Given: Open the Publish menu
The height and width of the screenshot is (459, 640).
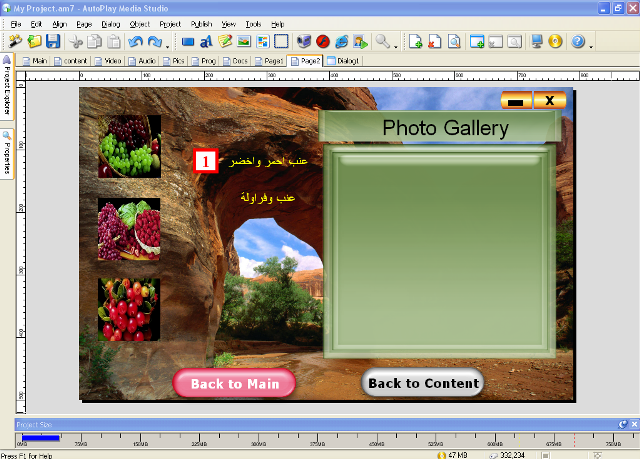Looking at the screenshot, I should [200, 22].
